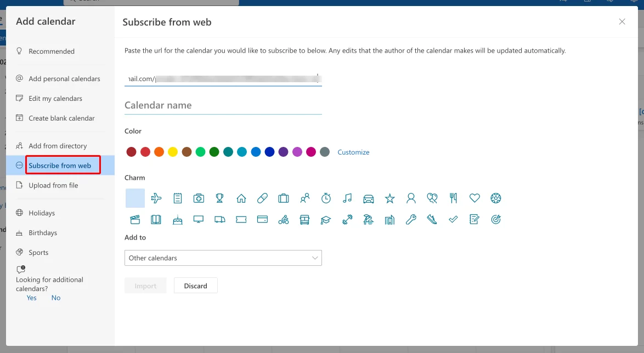Pick the heart charm
Viewport: 644px width, 353px height.
point(475,198)
